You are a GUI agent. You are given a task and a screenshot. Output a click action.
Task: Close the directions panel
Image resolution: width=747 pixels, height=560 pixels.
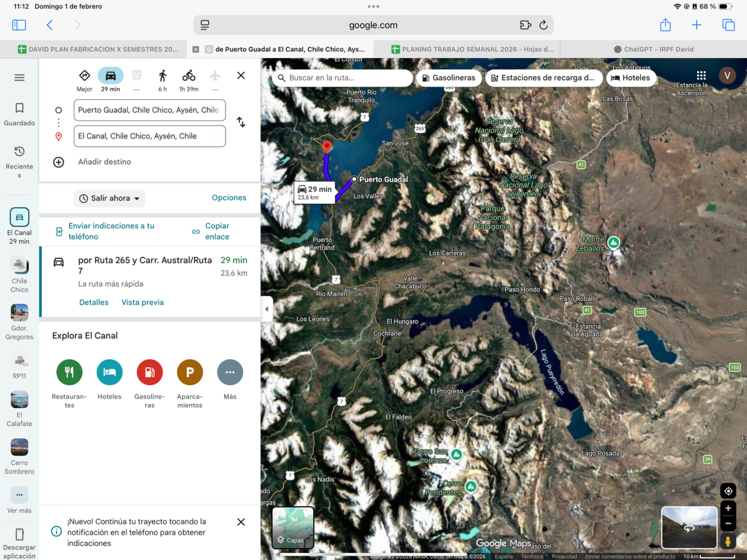[x=241, y=75]
